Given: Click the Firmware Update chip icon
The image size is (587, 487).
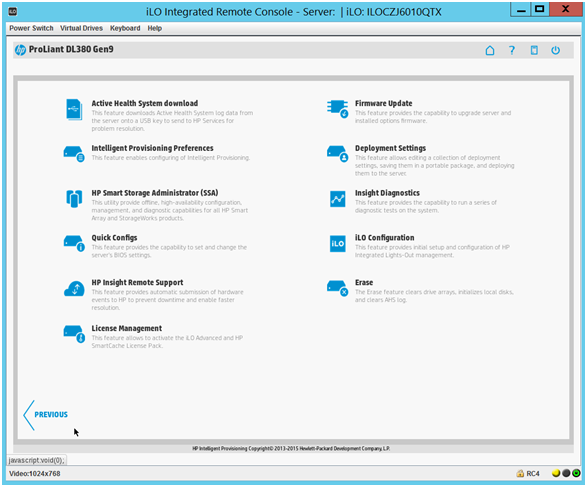Looking at the screenshot, I should [337, 109].
